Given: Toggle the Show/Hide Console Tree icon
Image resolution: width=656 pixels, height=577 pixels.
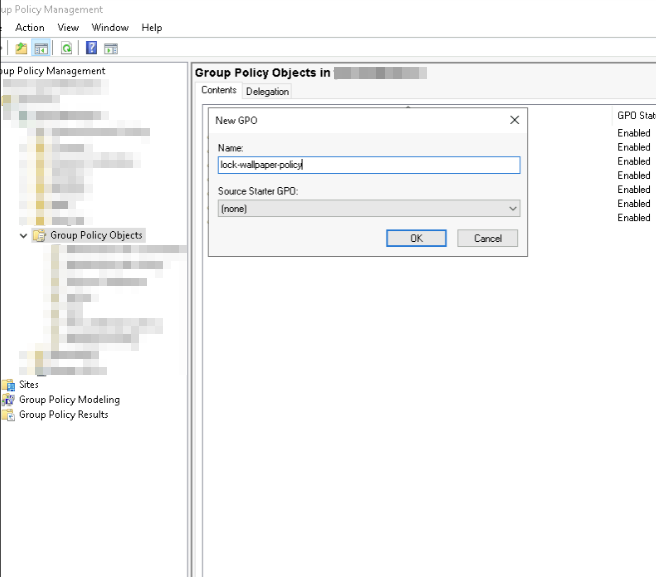Looking at the screenshot, I should (x=41, y=48).
